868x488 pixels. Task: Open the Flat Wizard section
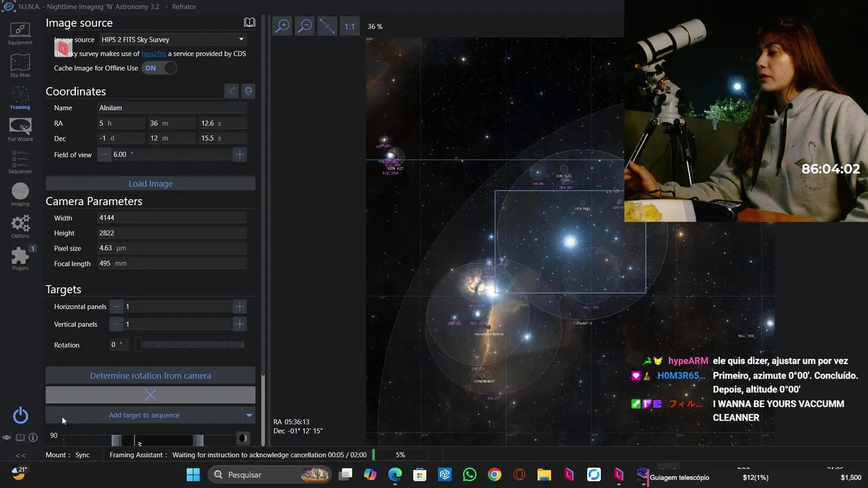coord(20,129)
